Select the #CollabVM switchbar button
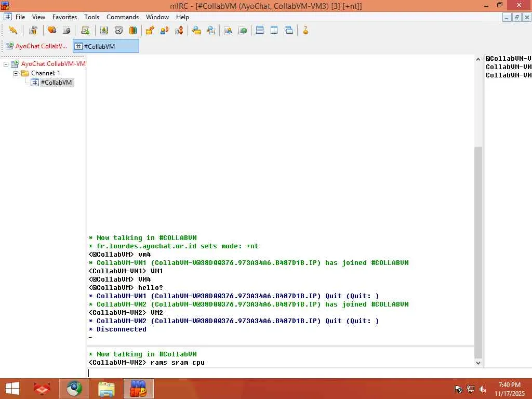 pos(106,46)
